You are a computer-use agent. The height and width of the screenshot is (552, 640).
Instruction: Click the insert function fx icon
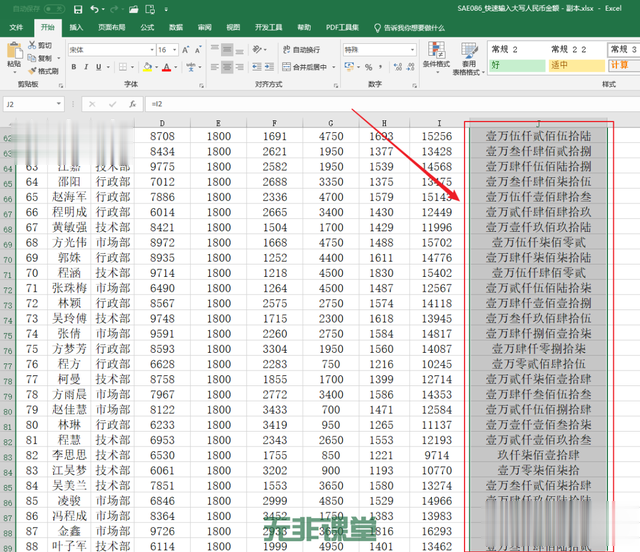(x=133, y=104)
